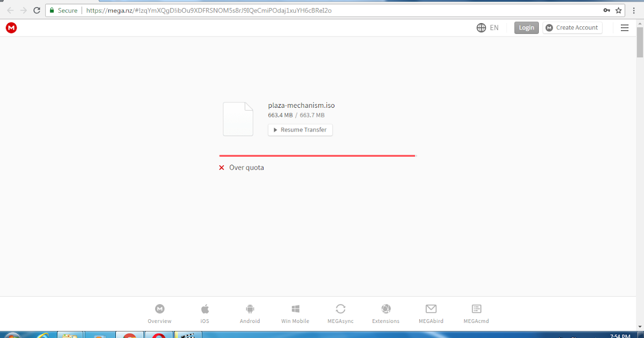644x338 pixels.
Task: Click the browser Forward arrow
Action: [x=23, y=10]
